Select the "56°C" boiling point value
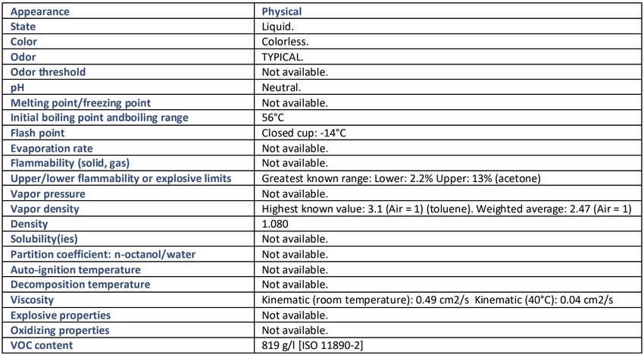Screen dimensions: 644x355 [273, 118]
